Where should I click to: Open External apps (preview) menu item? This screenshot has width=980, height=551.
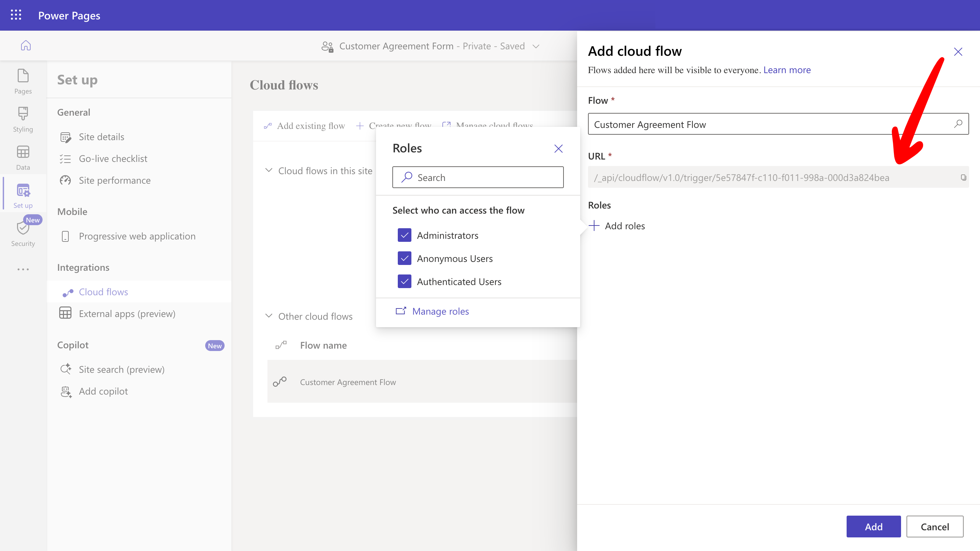click(x=127, y=314)
